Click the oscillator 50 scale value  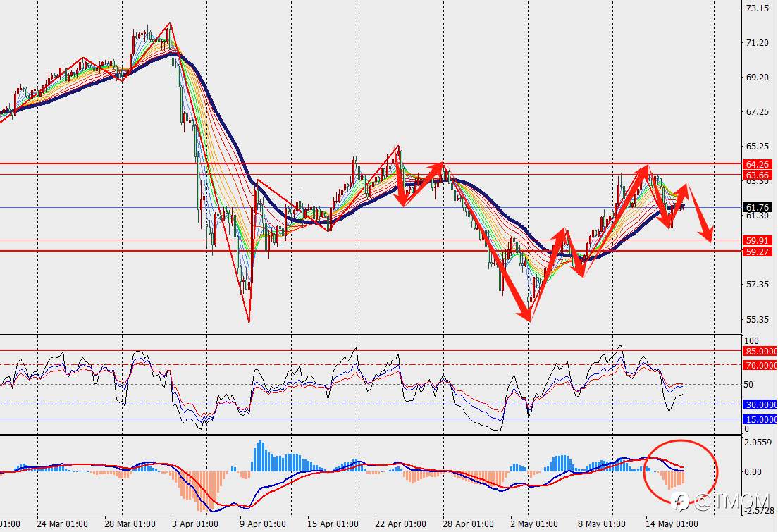(748, 385)
